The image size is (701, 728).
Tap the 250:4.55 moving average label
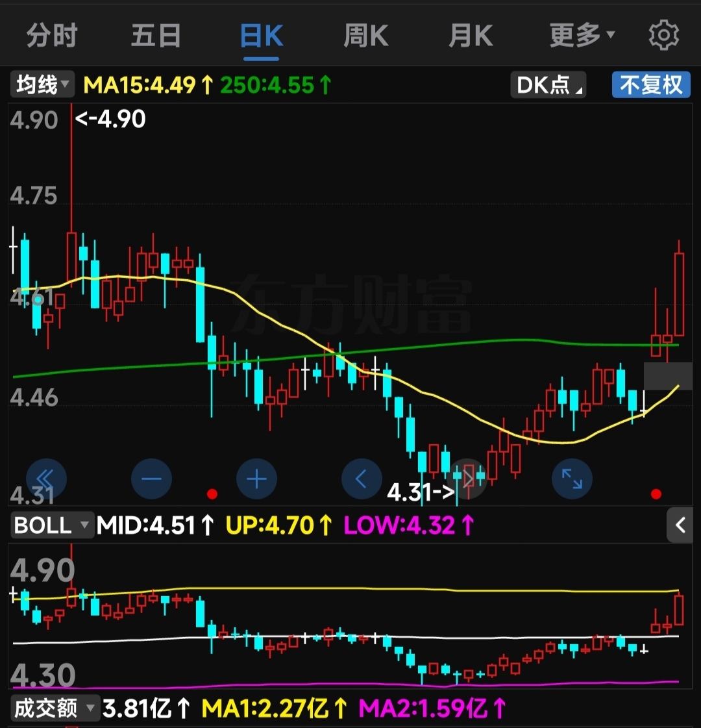coord(276,85)
